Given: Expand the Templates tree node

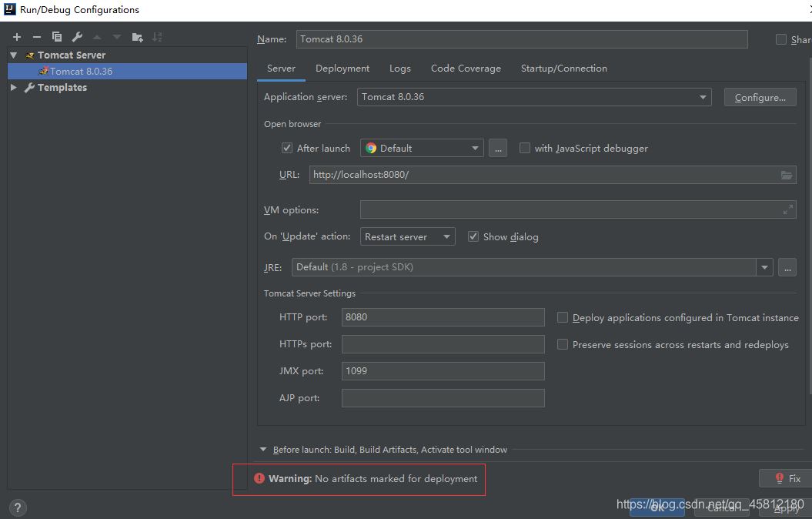Looking at the screenshot, I should (x=13, y=87).
